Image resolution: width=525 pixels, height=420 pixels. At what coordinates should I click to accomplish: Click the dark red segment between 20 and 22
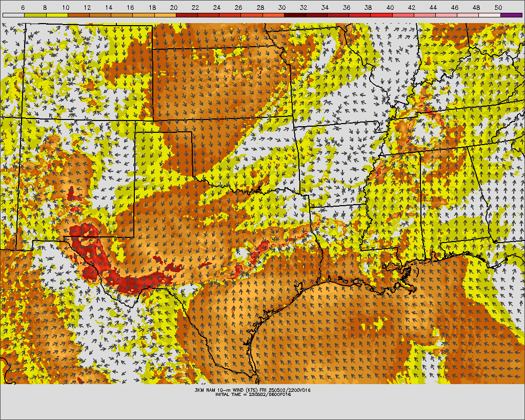187,15
